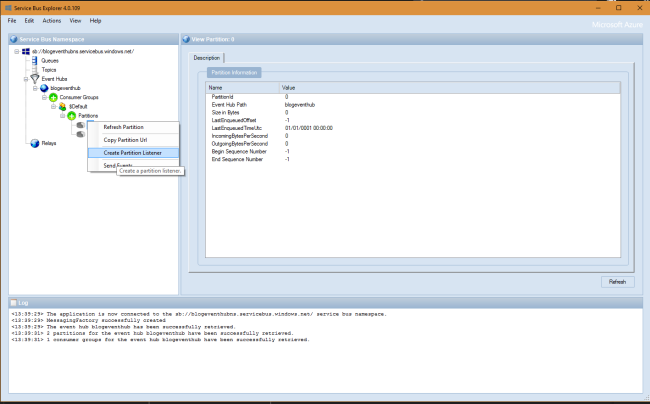Choose Create Partition Listener from context menu
Image resolution: width=650 pixels, height=404 pixels.
coord(133,153)
